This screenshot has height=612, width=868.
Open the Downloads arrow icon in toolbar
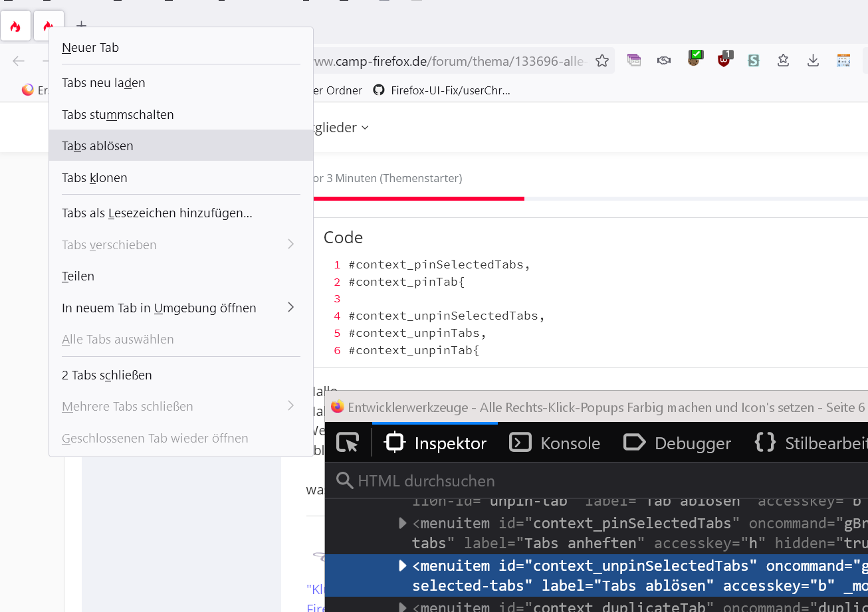pyautogui.click(x=813, y=61)
